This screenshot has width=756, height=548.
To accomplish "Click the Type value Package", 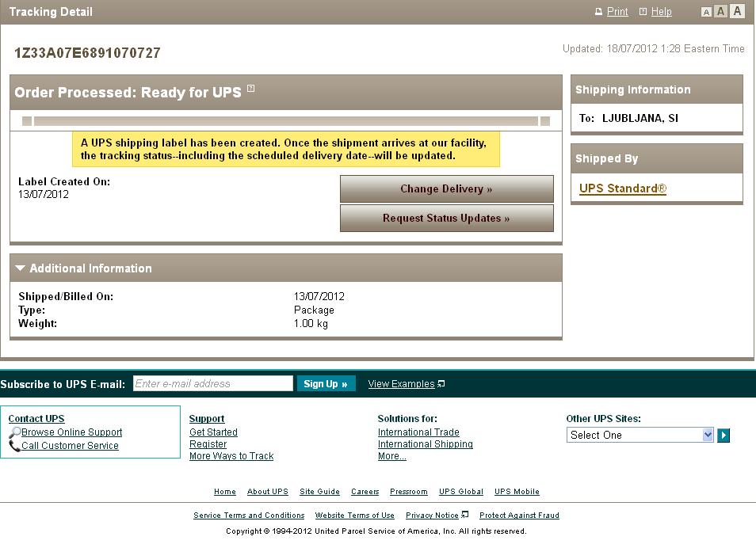I will [314, 310].
